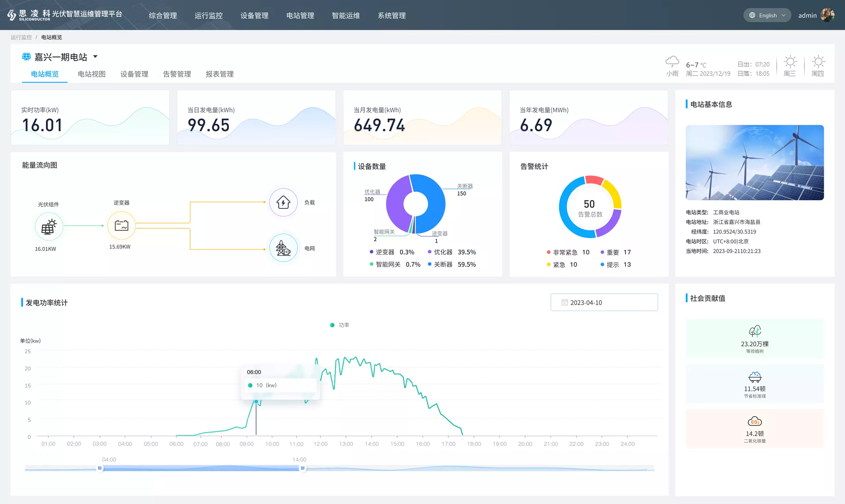Screen dimensions: 845x504
Task: Click the 周三 sun forecast icon
Action: click(790, 62)
